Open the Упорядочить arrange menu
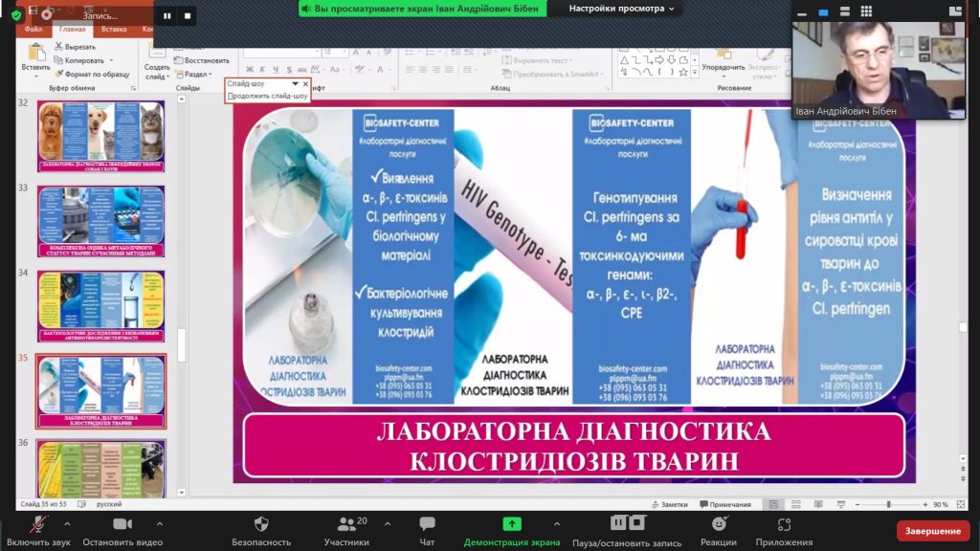Screen dimensions: 980x551 (724, 62)
